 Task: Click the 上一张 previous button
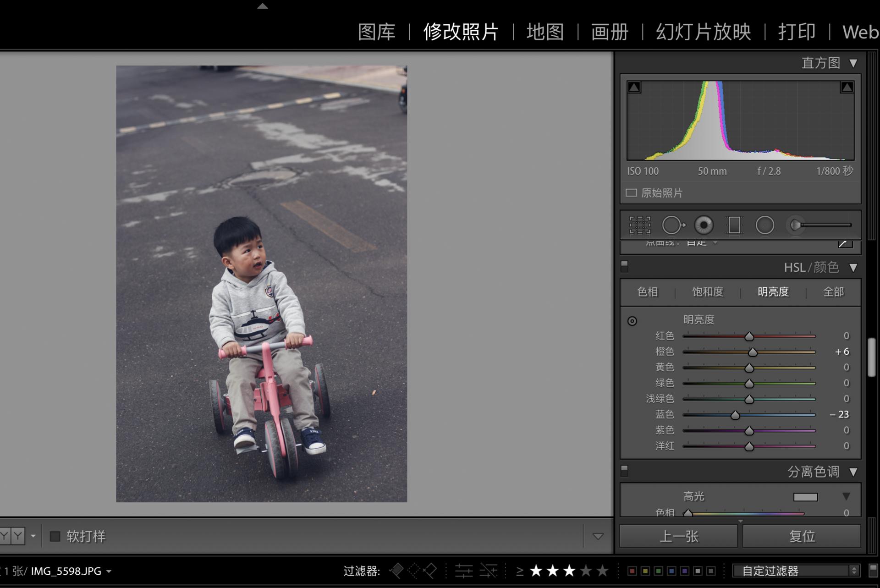coord(678,536)
